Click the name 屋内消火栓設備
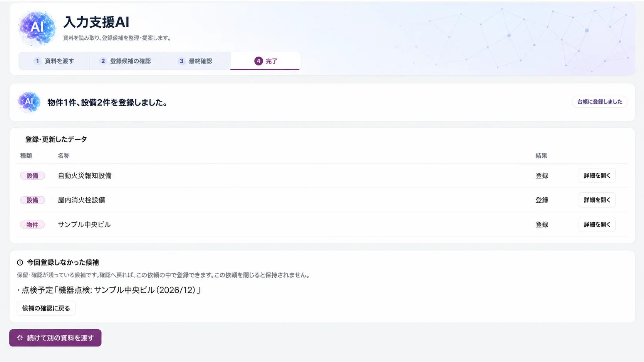The image size is (644, 362). coord(81,200)
